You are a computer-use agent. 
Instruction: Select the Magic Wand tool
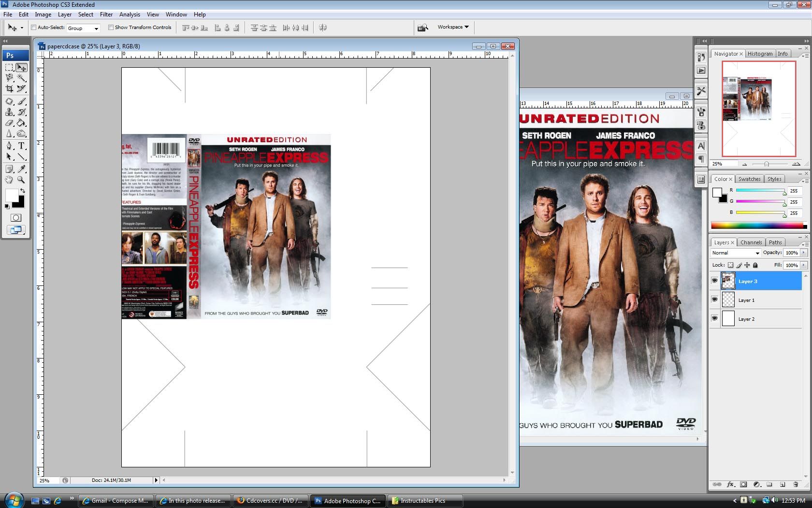(21, 78)
